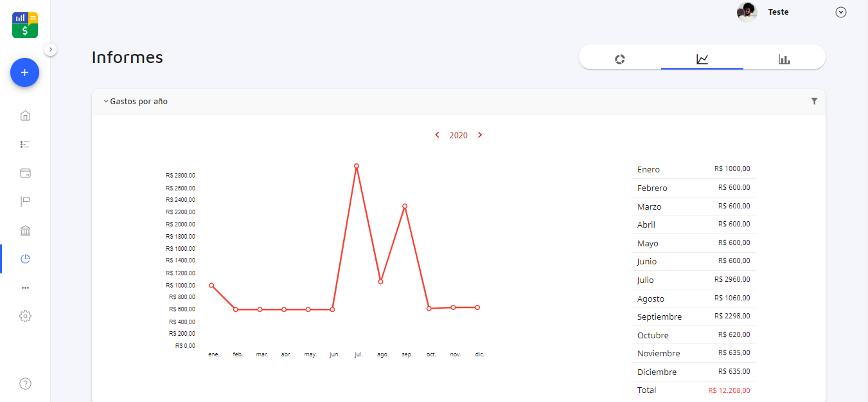Click the filter funnel icon
The image size is (868, 402).
click(x=814, y=101)
